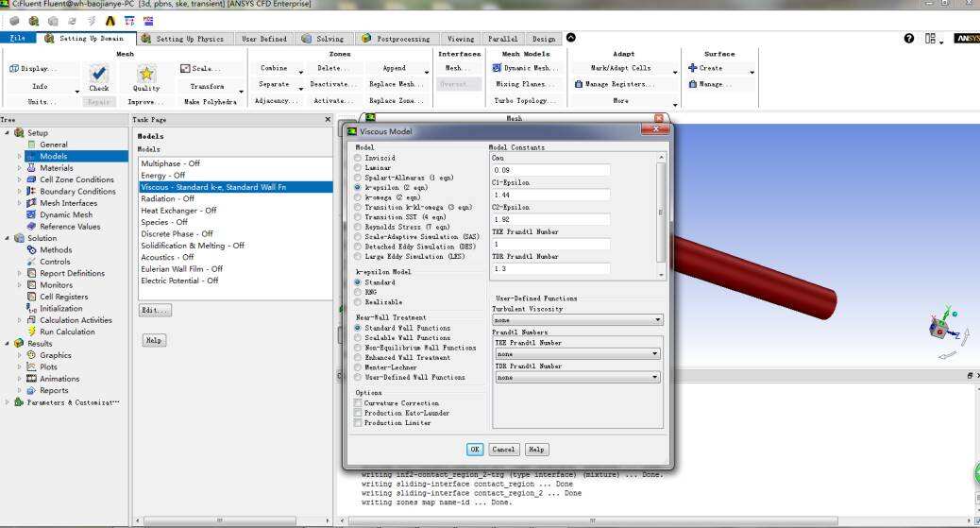Collapse the ribbon with the arrow icon
The width and height of the screenshot is (980, 528).
pos(570,38)
